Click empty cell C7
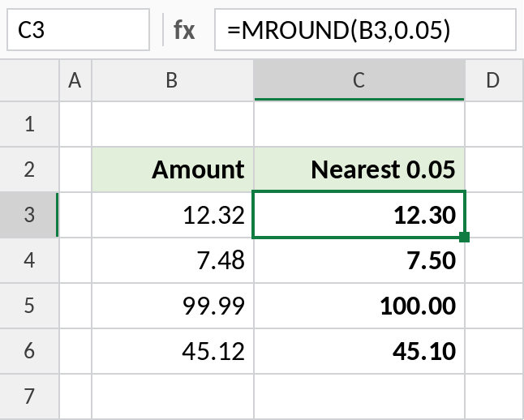The image size is (524, 420). (359, 396)
